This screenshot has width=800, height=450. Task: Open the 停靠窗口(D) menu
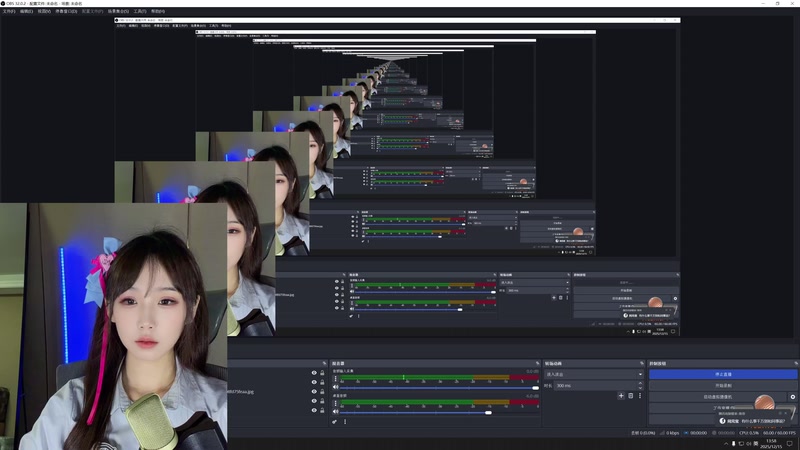[x=66, y=11]
